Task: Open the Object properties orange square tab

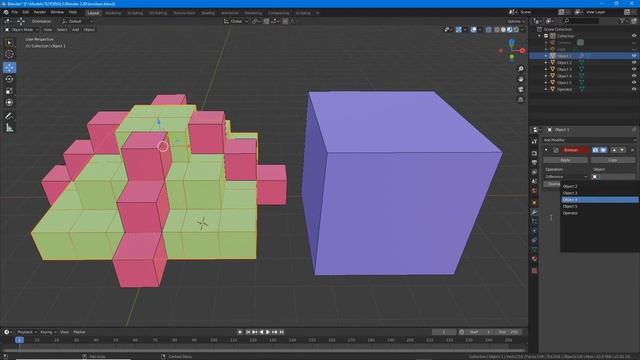Action: [x=534, y=202]
